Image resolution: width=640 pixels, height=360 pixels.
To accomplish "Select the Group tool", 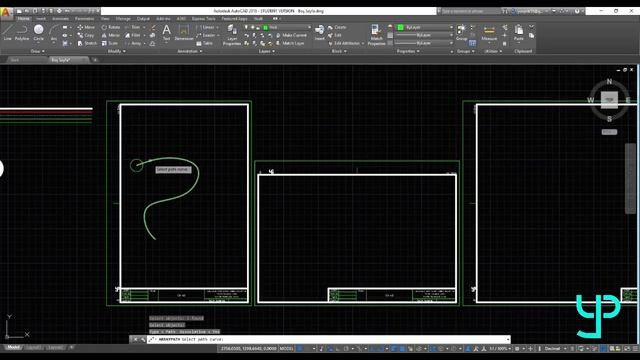I will pyautogui.click(x=461, y=32).
